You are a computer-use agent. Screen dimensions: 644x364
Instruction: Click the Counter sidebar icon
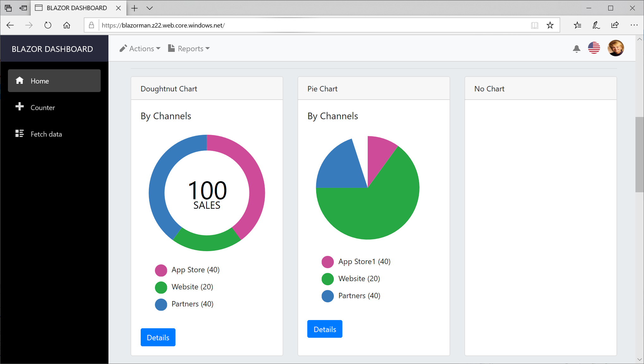20,106
